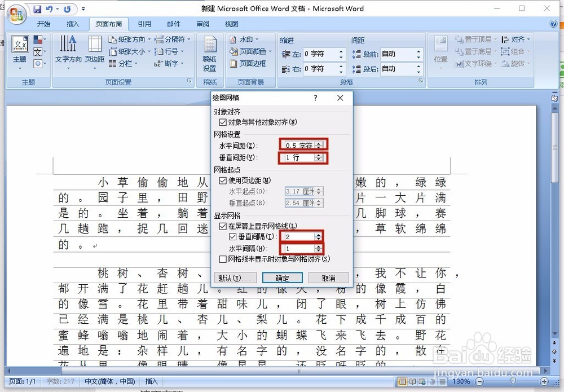Switch to print layout view
The height and width of the screenshot is (392, 564).
[x=403, y=382]
